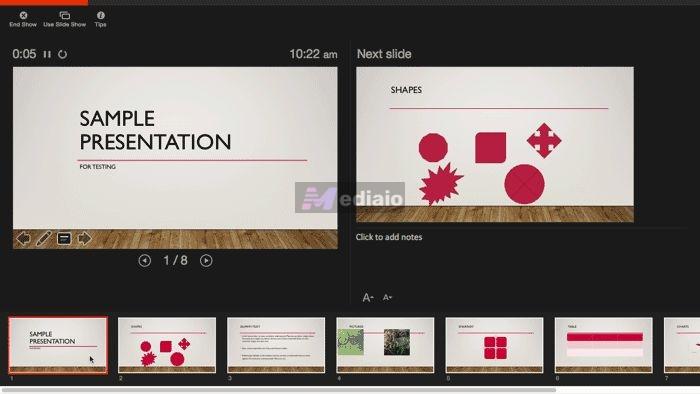This screenshot has height=394, width=700.
Task: Click the 1 / 8 slide counter
Action: (175, 261)
